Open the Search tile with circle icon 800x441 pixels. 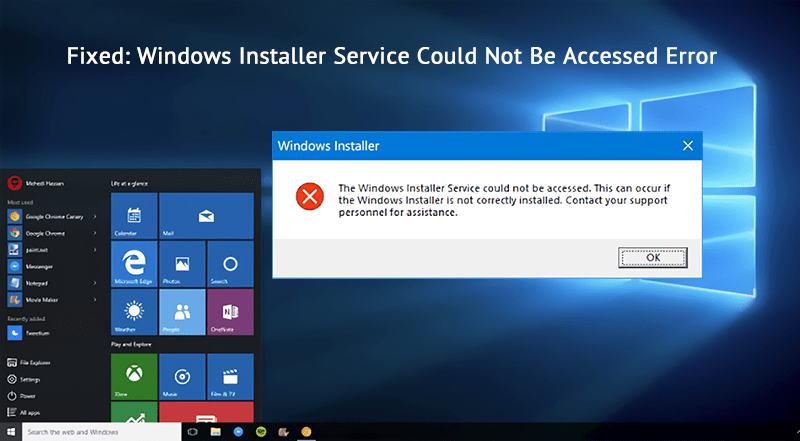230,264
